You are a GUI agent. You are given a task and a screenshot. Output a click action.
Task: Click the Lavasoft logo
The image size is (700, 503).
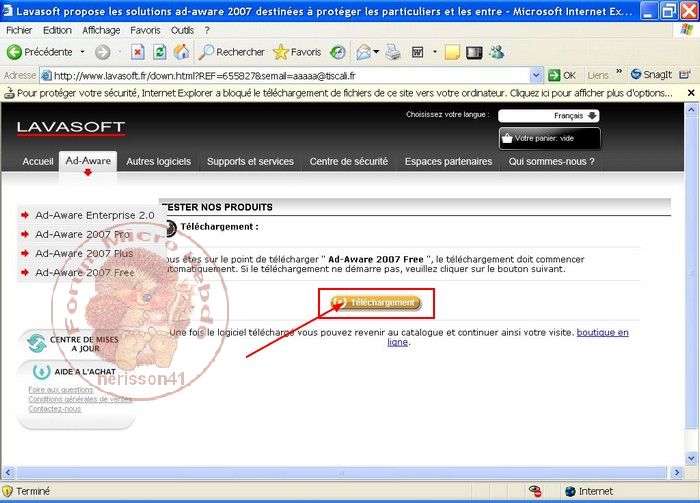71,128
